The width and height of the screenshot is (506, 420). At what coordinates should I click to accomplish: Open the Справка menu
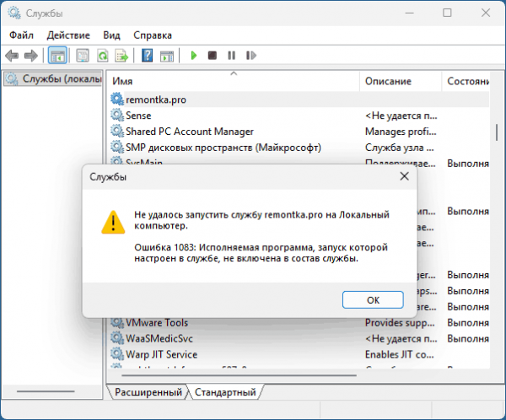pos(153,35)
